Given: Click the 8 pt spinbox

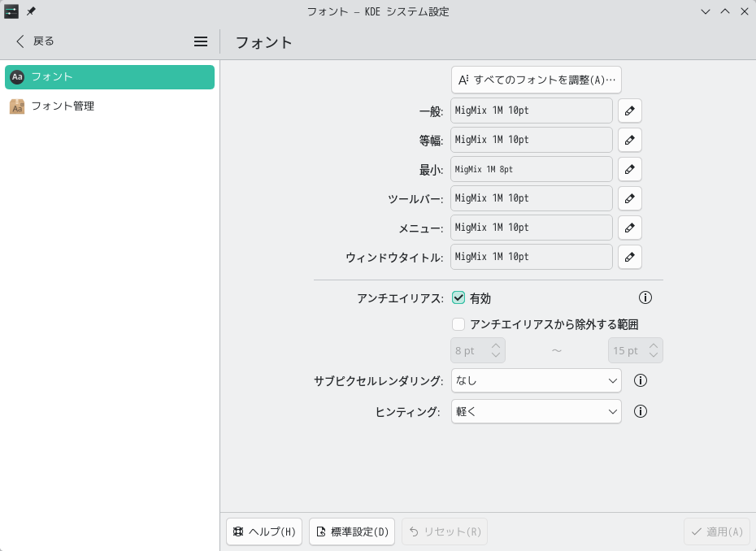Looking at the screenshot, I should coord(478,350).
